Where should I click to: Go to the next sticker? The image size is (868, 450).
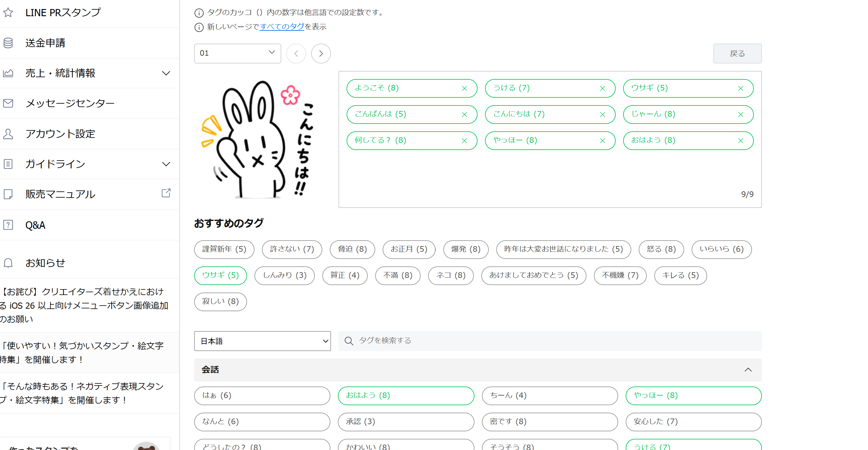point(321,53)
